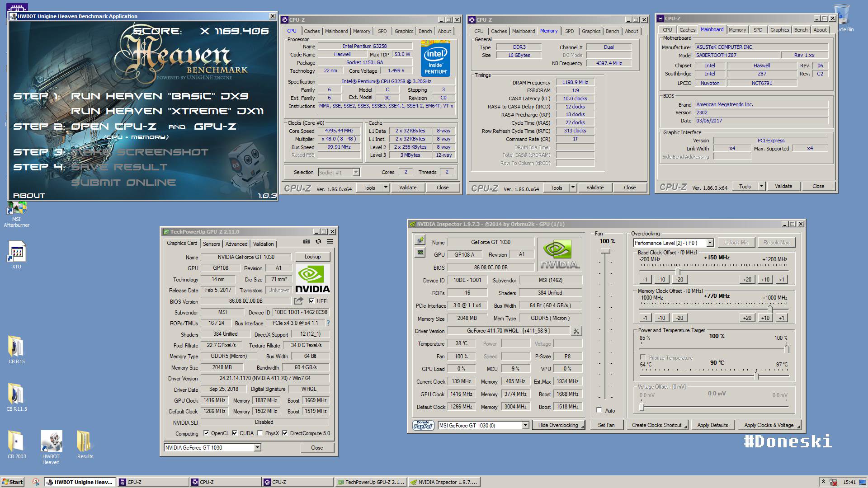868x488 pixels.
Task: Click Hide Overclocking button
Action: (558, 425)
